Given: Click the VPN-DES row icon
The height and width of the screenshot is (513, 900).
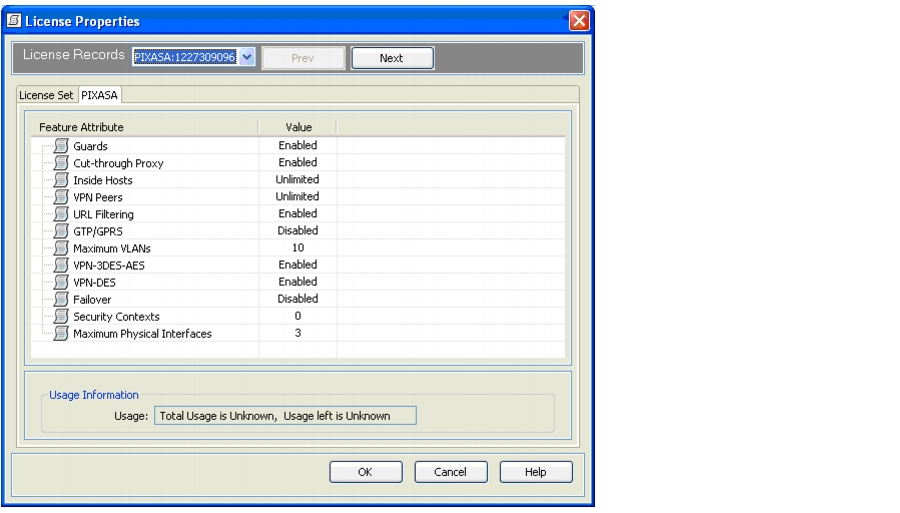Looking at the screenshot, I should click(61, 282).
